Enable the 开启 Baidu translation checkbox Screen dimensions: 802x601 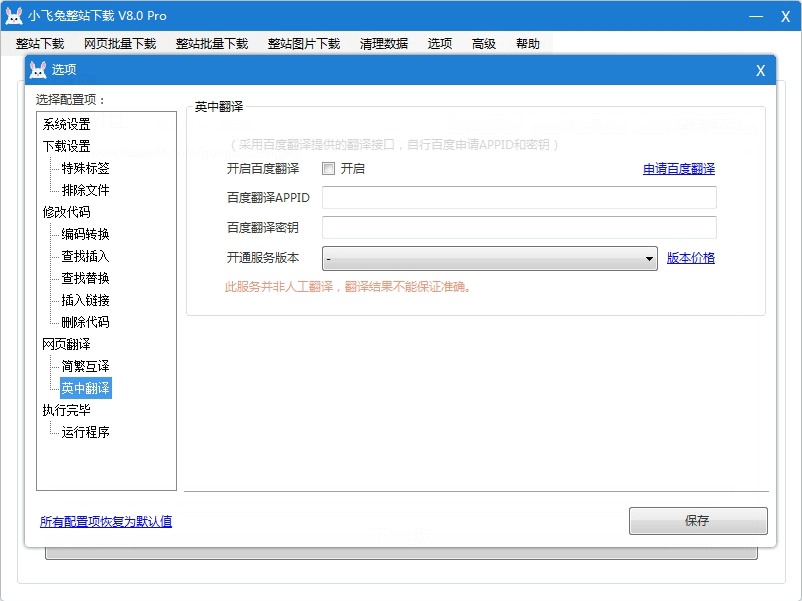tap(329, 169)
